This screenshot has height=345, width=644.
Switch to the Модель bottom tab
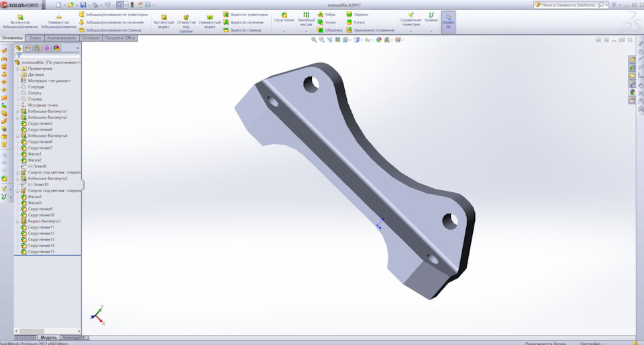coord(48,338)
